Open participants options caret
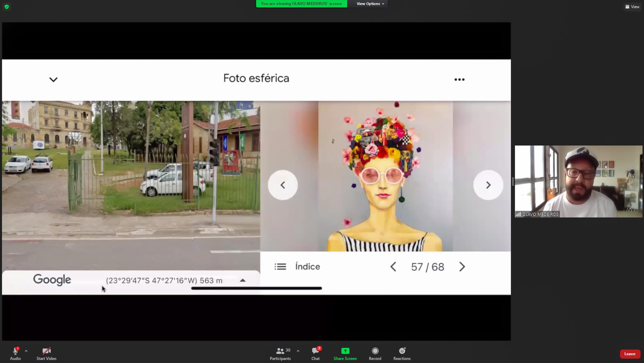This screenshot has width=644, height=363. [298, 351]
